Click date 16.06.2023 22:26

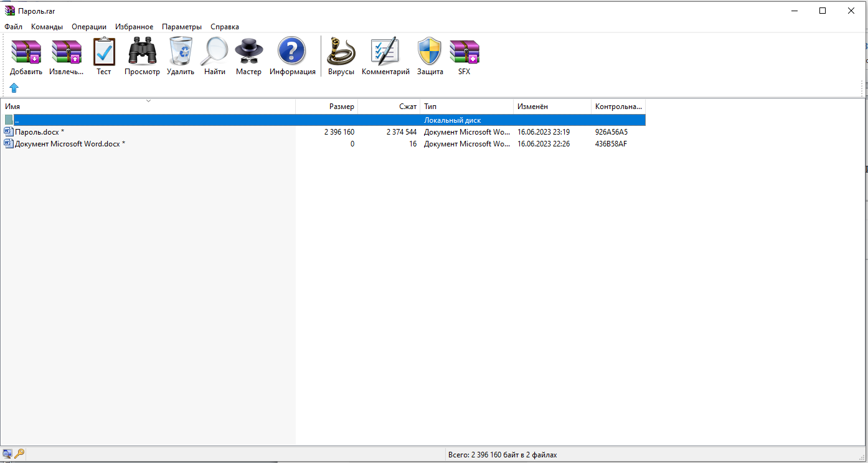click(x=544, y=144)
